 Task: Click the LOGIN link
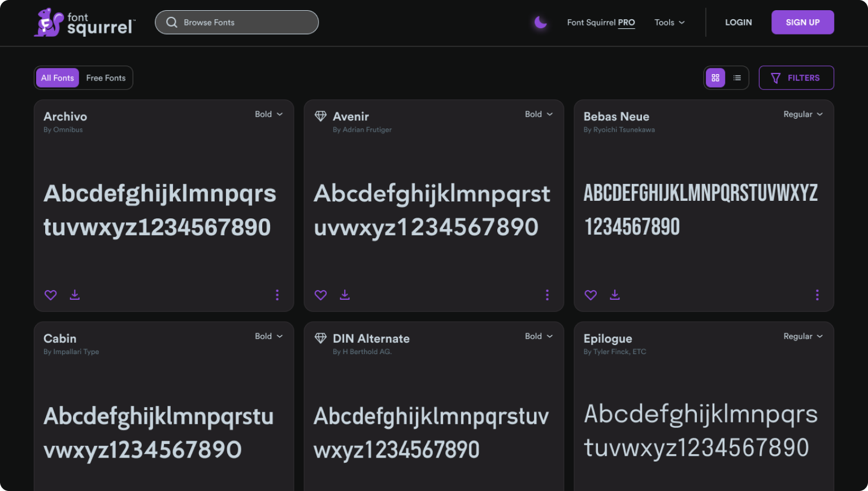pos(739,23)
